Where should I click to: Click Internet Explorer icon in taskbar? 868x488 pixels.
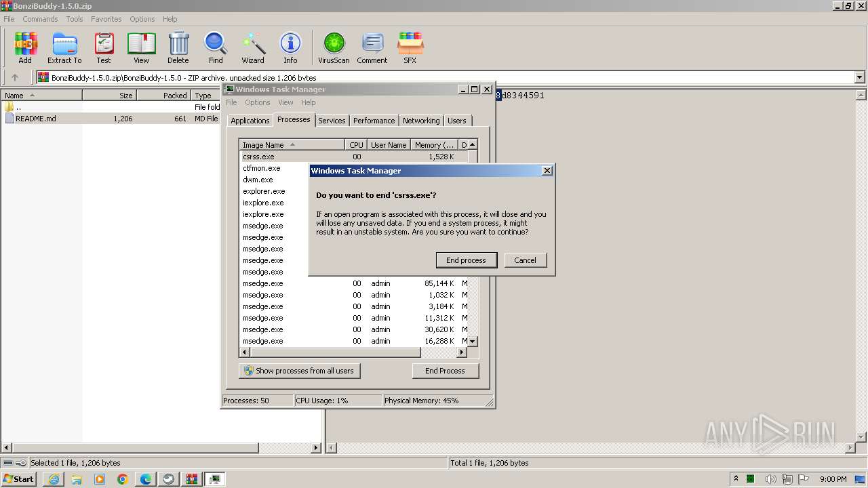click(x=54, y=479)
